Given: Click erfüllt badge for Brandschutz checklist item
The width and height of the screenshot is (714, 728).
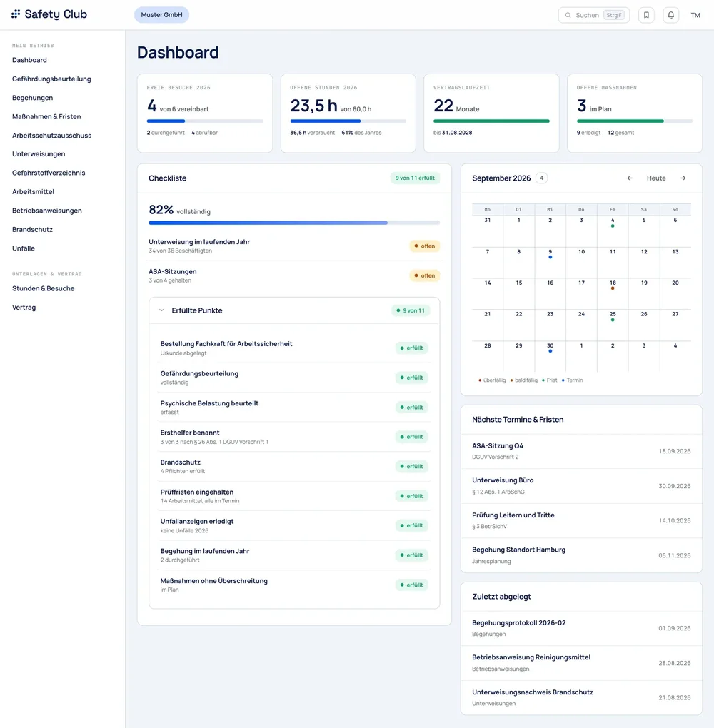Looking at the screenshot, I should click(x=411, y=467).
